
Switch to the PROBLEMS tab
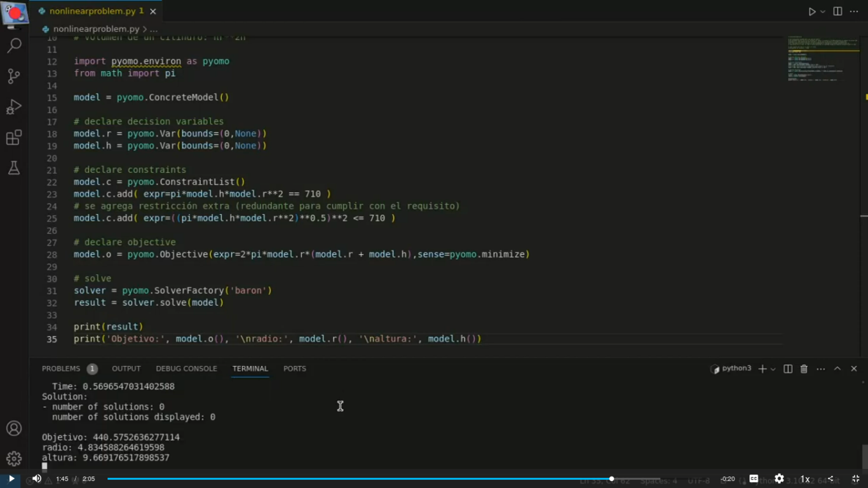pos(61,369)
